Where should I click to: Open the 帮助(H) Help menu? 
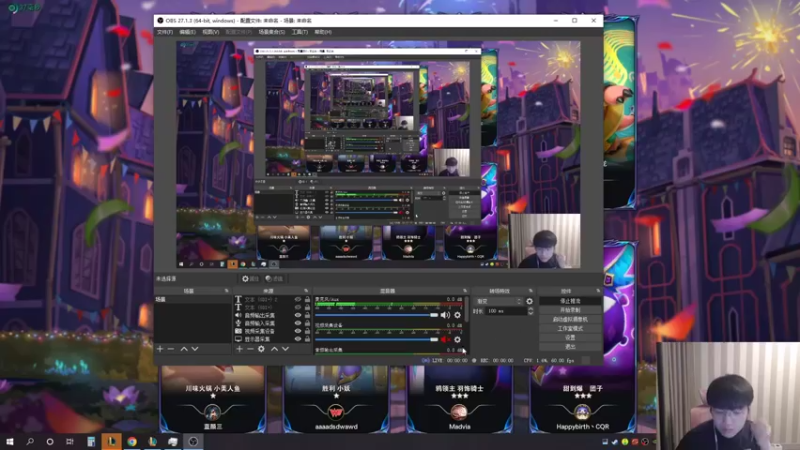[323, 32]
